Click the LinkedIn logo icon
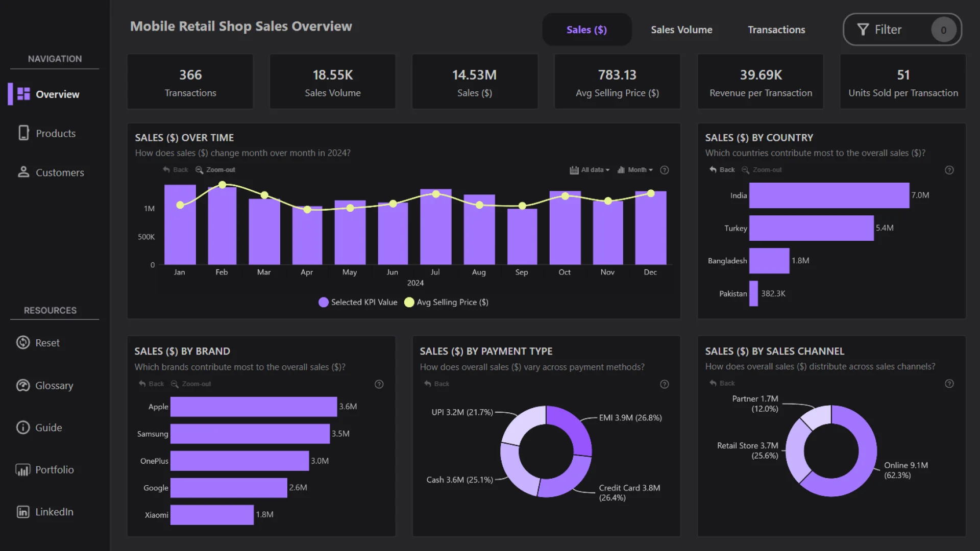980x551 pixels. [x=23, y=512]
